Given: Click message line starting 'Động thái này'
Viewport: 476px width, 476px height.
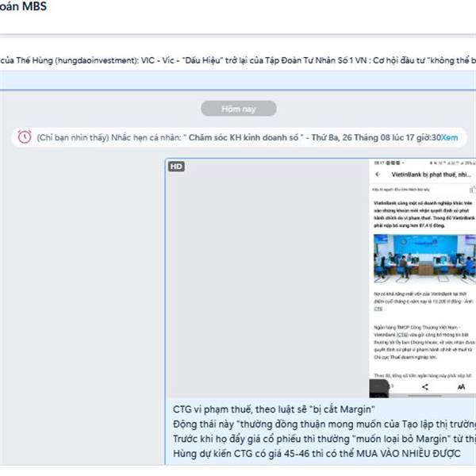Looking at the screenshot, I should coord(324,424).
